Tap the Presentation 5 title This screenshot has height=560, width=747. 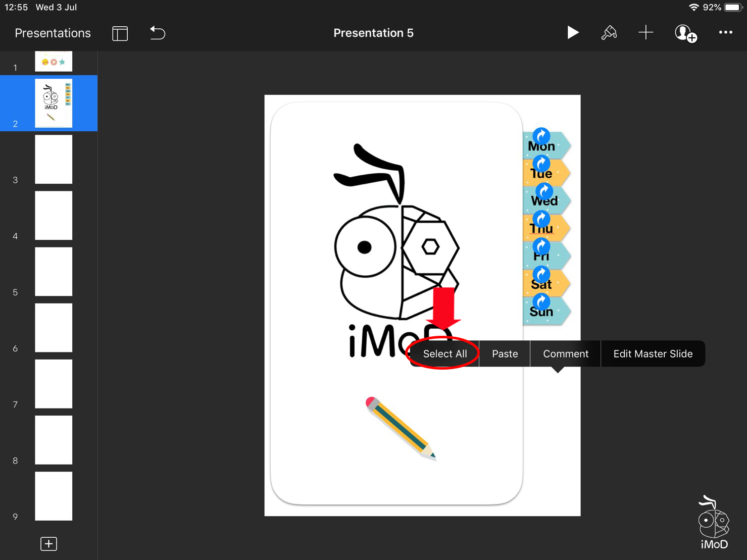point(373,33)
